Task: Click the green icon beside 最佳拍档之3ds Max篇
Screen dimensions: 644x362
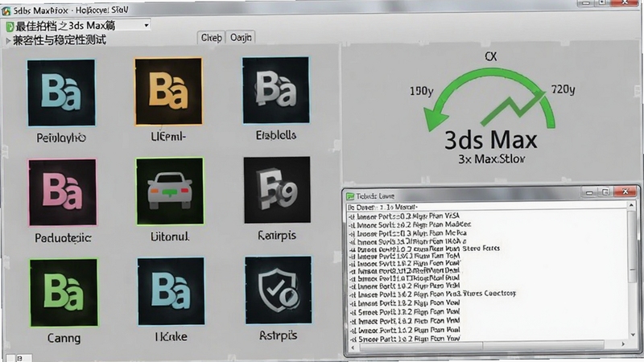Action: [10, 27]
